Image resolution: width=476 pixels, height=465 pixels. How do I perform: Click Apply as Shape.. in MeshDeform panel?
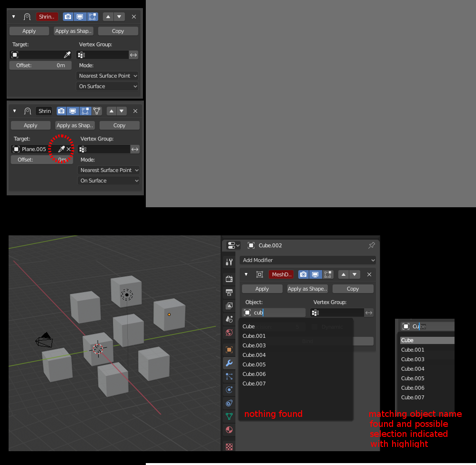point(307,289)
